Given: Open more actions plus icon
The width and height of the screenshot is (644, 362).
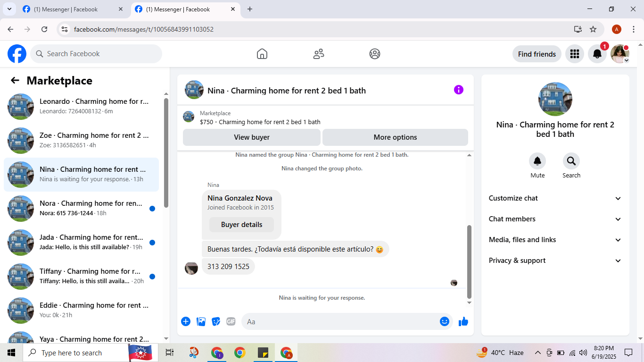Looking at the screenshot, I should tap(186, 321).
